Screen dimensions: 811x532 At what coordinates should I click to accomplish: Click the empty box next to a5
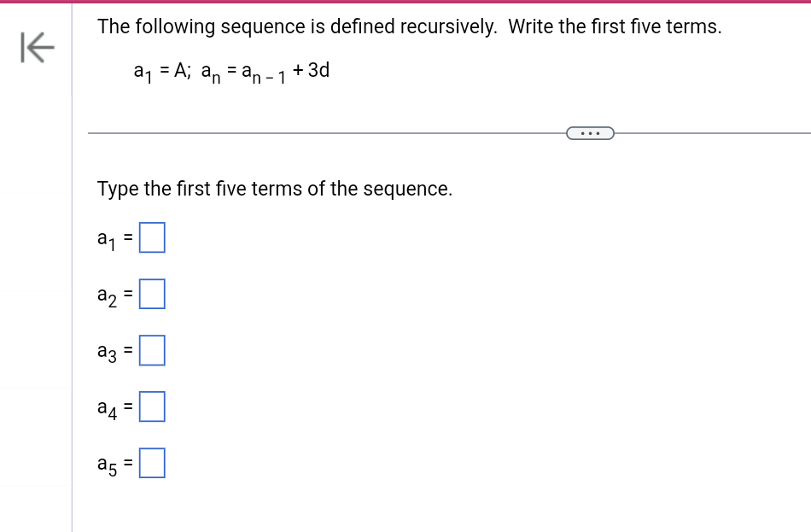click(152, 463)
